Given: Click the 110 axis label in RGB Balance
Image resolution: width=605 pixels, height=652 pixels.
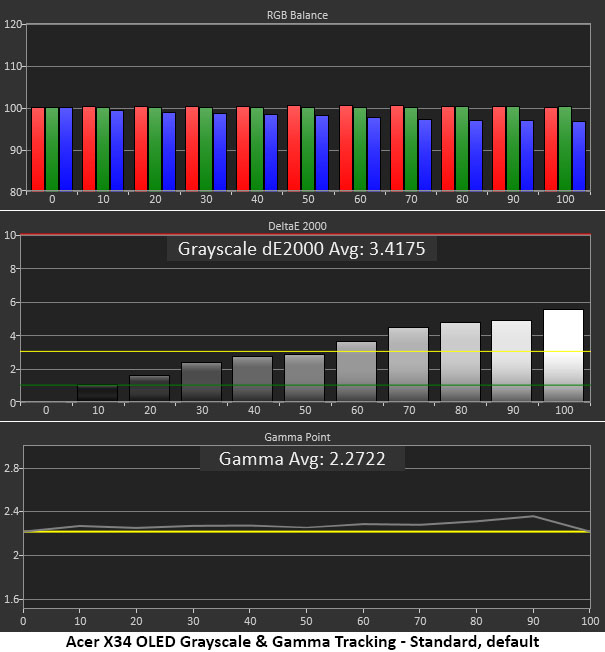Looking at the screenshot, I should click(x=12, y=66).
